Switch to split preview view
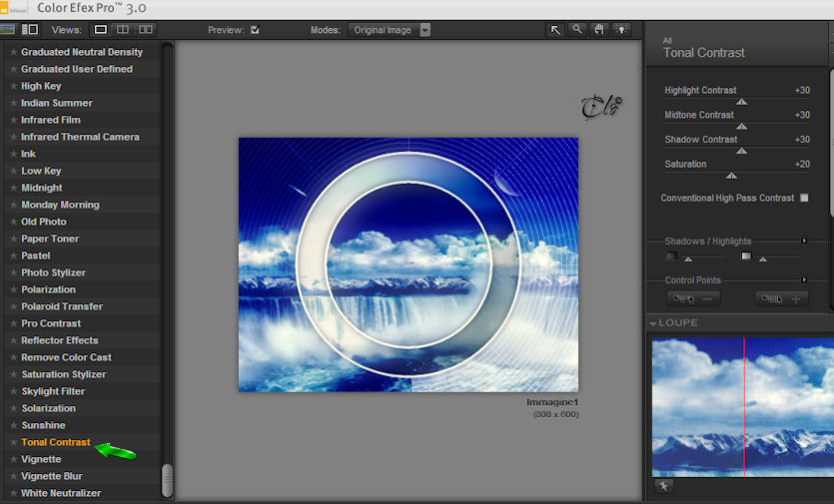Viewport: 834px width, 504px height. pyautogui.click(x=123, y=30)
